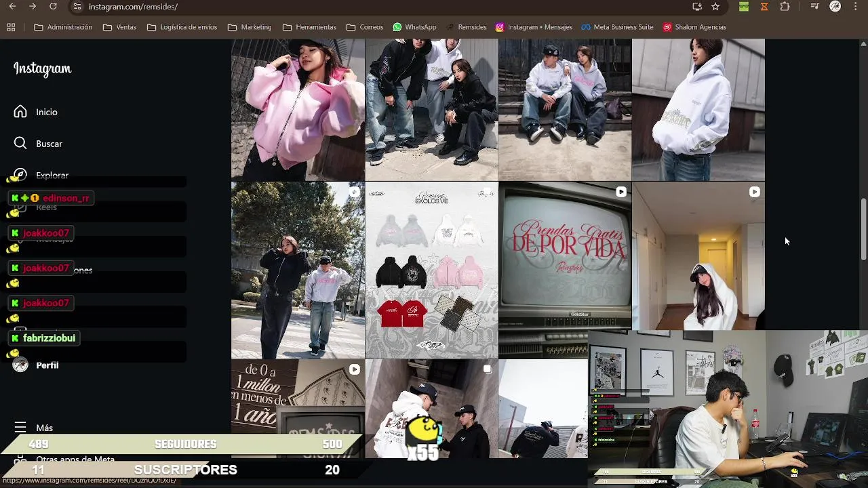Click the browser forward arrow

[x=33, y=7]
